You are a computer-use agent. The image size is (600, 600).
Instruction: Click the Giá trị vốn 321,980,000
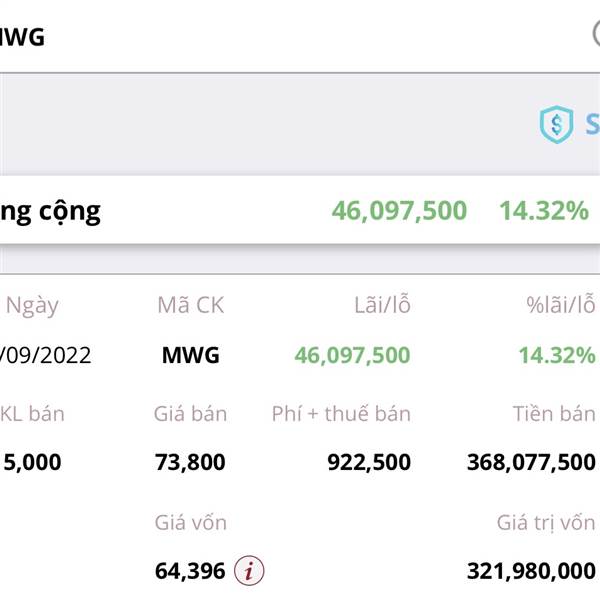pos(531,571)
